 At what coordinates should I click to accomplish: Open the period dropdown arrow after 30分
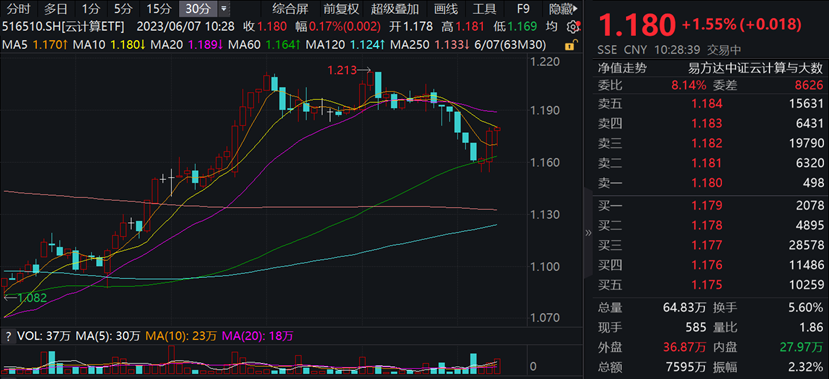click(224, 8)
